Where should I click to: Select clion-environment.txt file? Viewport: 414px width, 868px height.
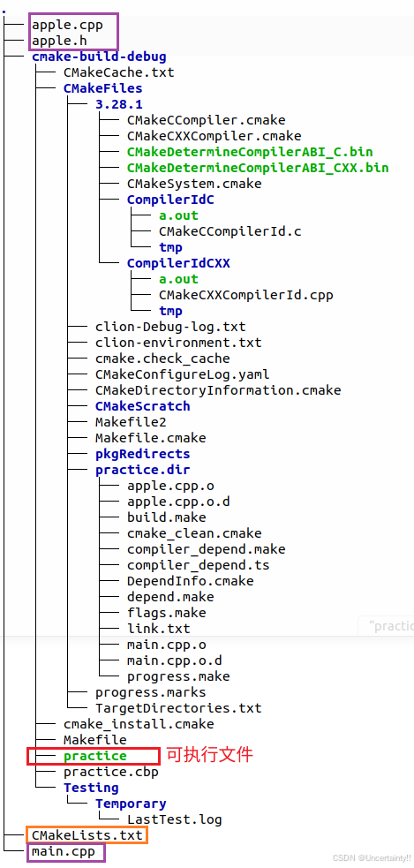click(x=178, y=342)
